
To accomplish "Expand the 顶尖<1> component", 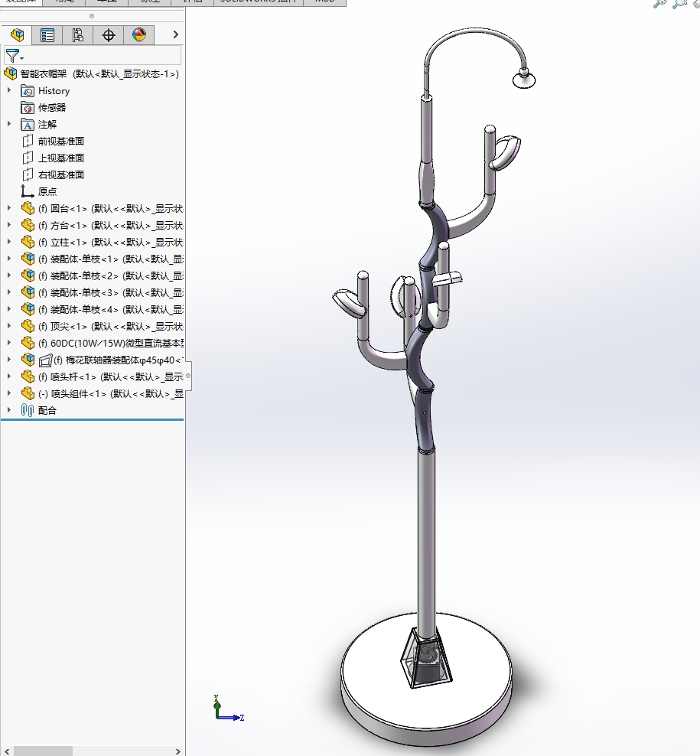I will pos(8,327).
